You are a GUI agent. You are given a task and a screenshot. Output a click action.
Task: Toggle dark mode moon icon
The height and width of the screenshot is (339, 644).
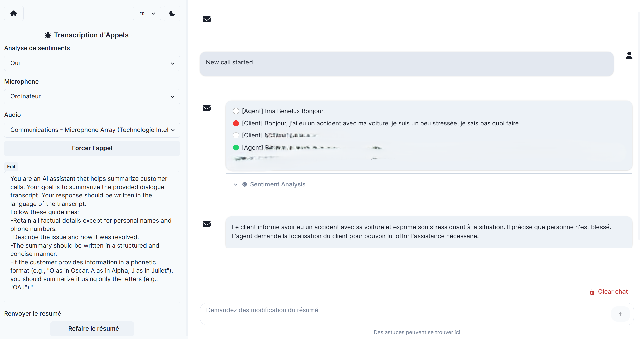[x=172, y=13]
